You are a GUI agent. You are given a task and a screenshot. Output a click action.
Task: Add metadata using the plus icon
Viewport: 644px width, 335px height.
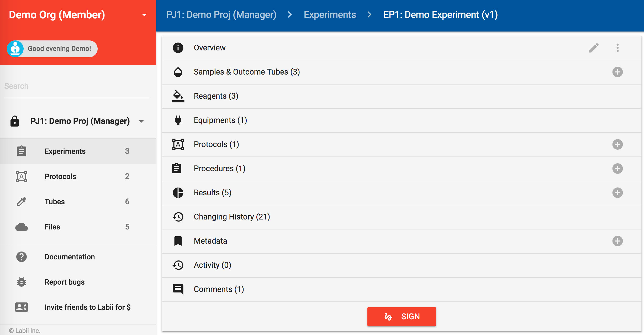tap(617, 241)
